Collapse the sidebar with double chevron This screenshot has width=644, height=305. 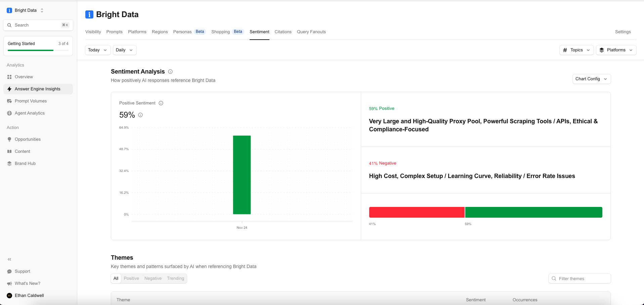pyautogui.click(x=9, y=259)
